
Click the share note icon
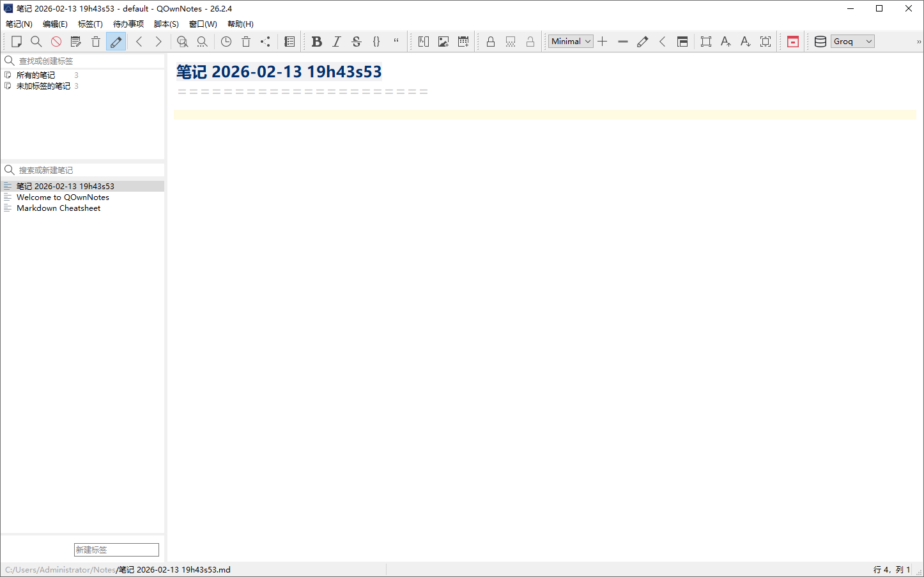click(x=265, y=42)
